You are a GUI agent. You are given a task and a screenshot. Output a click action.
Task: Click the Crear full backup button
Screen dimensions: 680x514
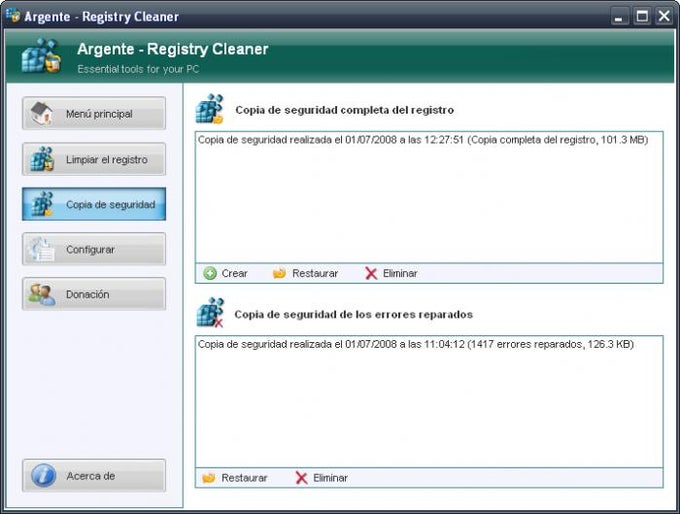[225, 273]
